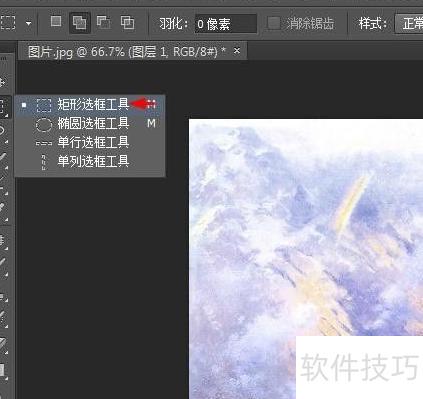Select the Lasso tool in toolbar
The height and width of the screenshot is (399, 423).
click(x=3, y=131)
